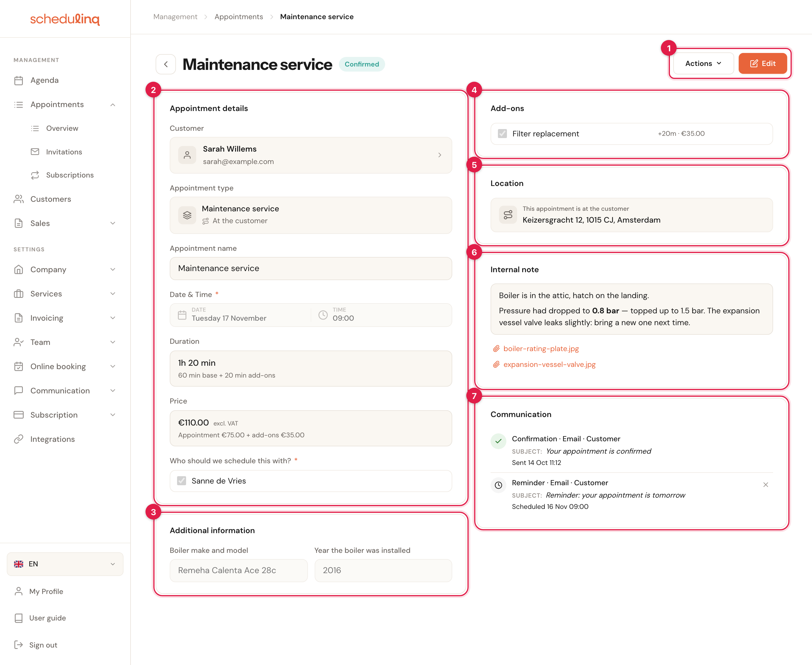Click the Boiler make and model field
Viewport: 812px width, 665px height.
point(238,570)
